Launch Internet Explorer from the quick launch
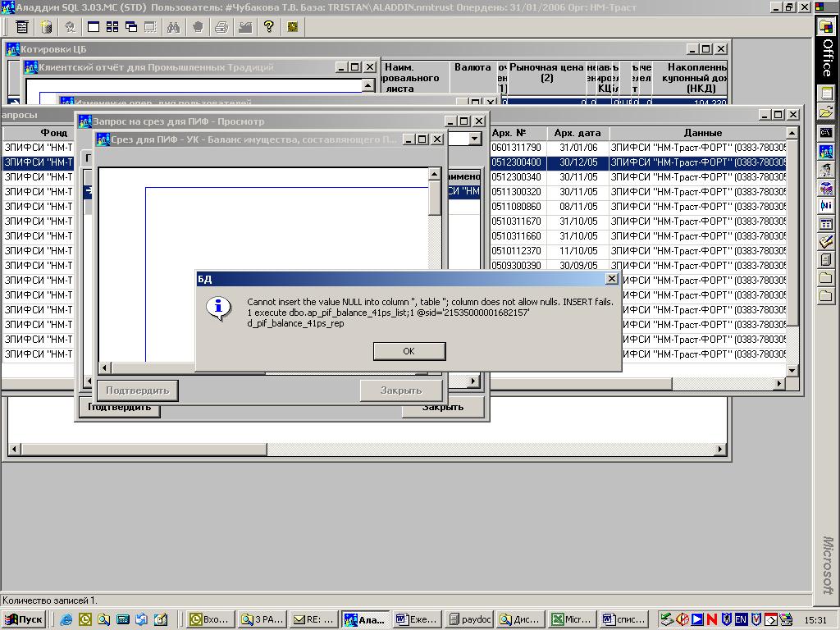840x630 pixels. pyautogui.click(x=66, y=620)
